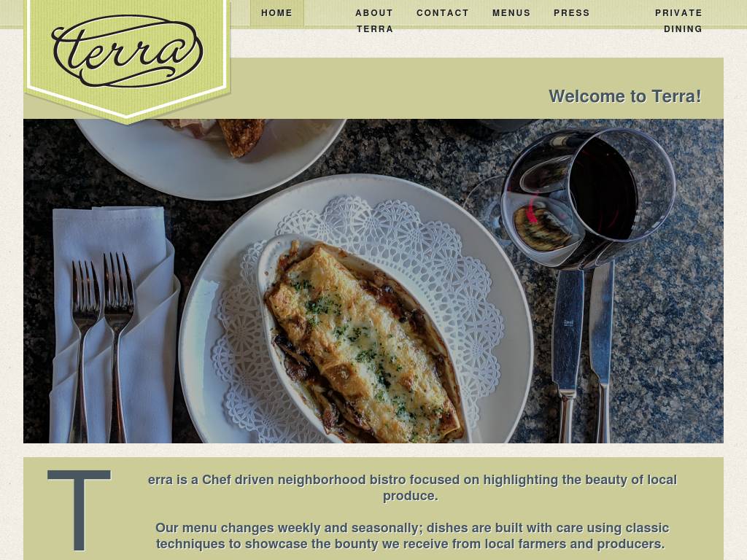Open the CONTACT menu item
The image size is (747, 560).
pos(443,13)
